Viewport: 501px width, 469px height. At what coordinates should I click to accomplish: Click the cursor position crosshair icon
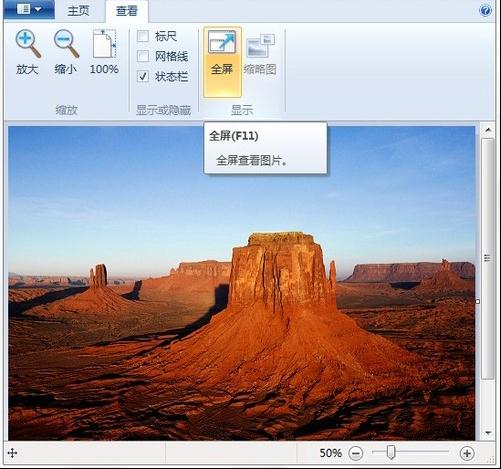coord(12,453)
